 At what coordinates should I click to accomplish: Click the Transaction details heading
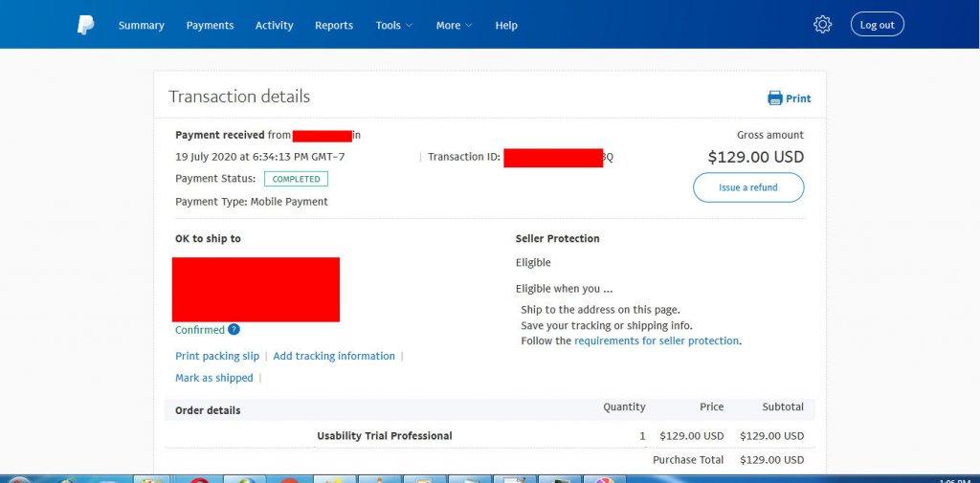(x=238, y=97)
